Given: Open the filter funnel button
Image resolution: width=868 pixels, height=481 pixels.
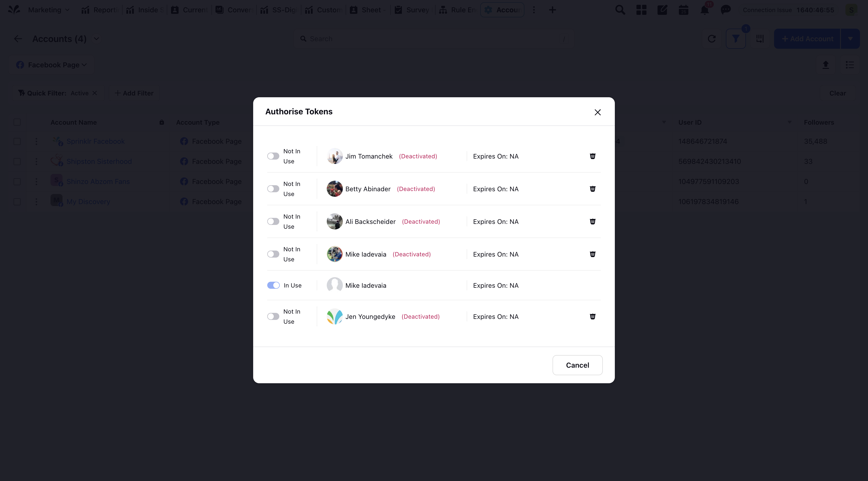Looking at the screenshot, I should [736, 39].
